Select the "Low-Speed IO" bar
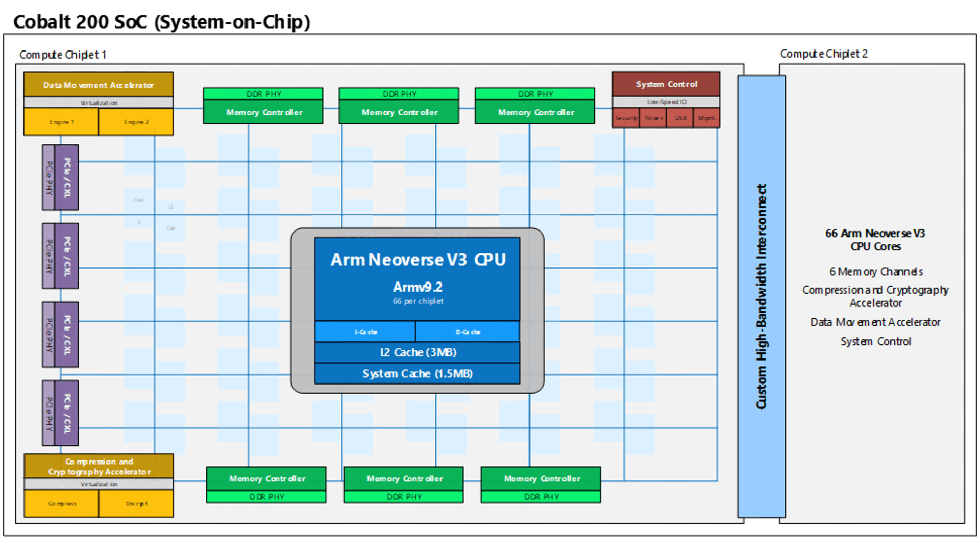 coord(666,102)
